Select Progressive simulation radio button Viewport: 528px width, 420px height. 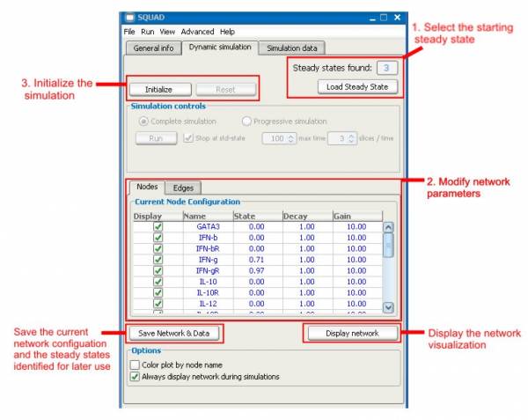pyautogui.click(x=246, y=122)
